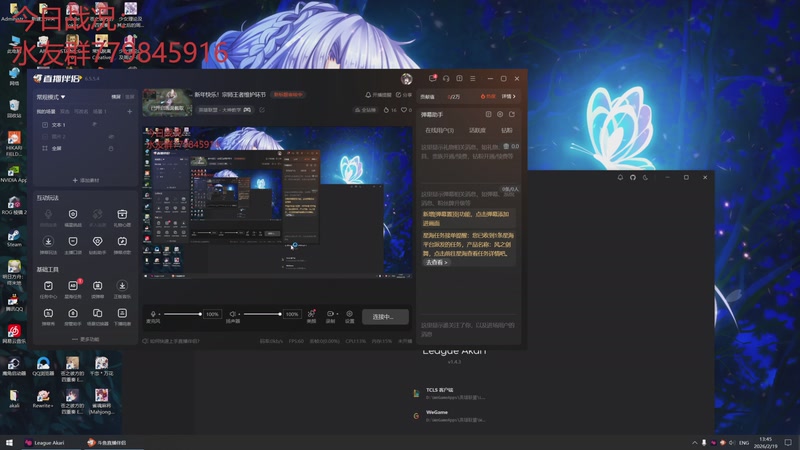Open the 弹幕玩法 download icon
Viewport: 800px width, 450px height.
click(x=48, y=241)
